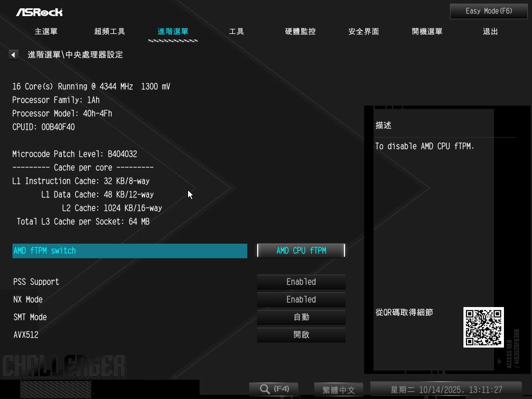Click the ASRock logo
This screenshot has height=399, width=532.
[39, 11]
